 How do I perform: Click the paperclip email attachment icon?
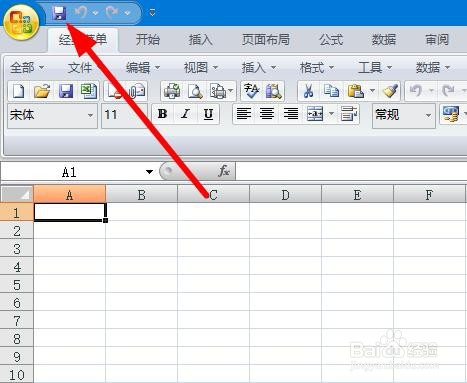(137, 91)
